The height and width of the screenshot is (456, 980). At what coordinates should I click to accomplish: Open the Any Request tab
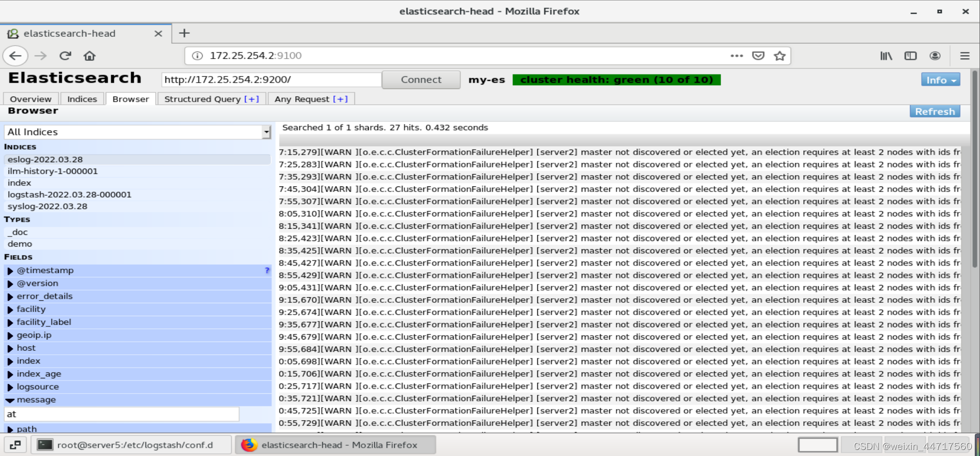pyautogui.click(x=302, y=99)
